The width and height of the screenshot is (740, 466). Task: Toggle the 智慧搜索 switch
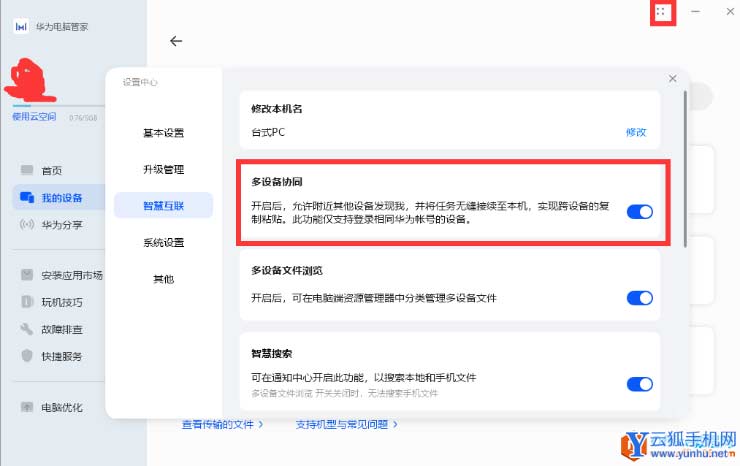point(639,384)
